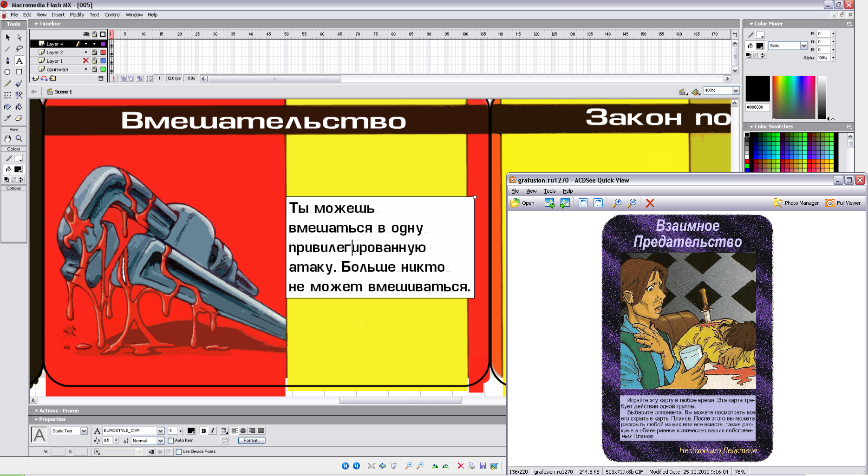Open the Modify menu
Viewport: 868px width, 476px height.
(77, 15)
